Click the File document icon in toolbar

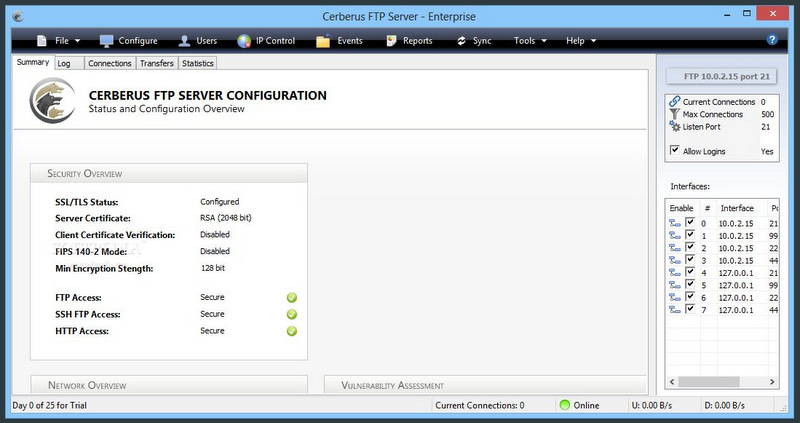click(x=42, y=41)
